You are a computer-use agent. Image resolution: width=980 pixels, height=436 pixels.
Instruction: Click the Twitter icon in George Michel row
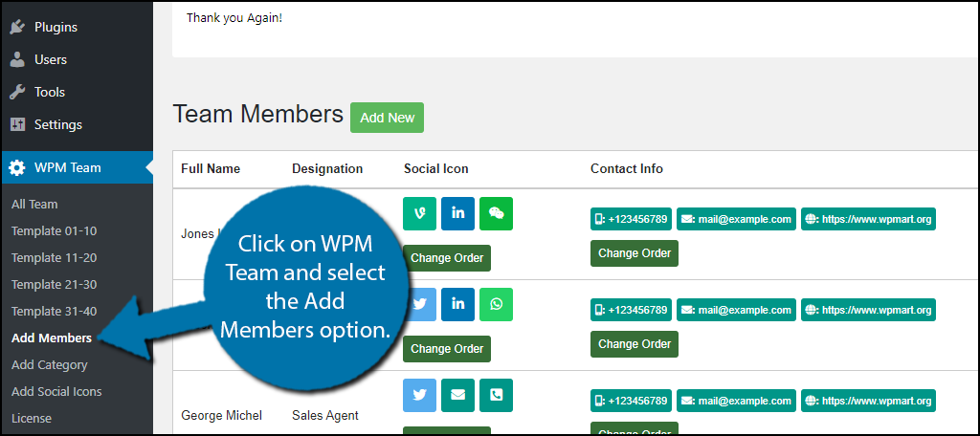tap(419, 395)
